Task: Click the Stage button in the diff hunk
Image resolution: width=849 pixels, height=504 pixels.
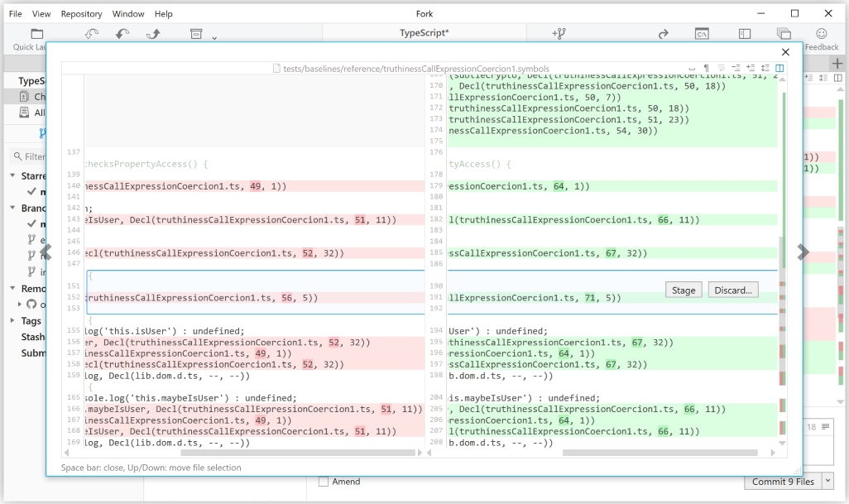Action: coord(683,290)
